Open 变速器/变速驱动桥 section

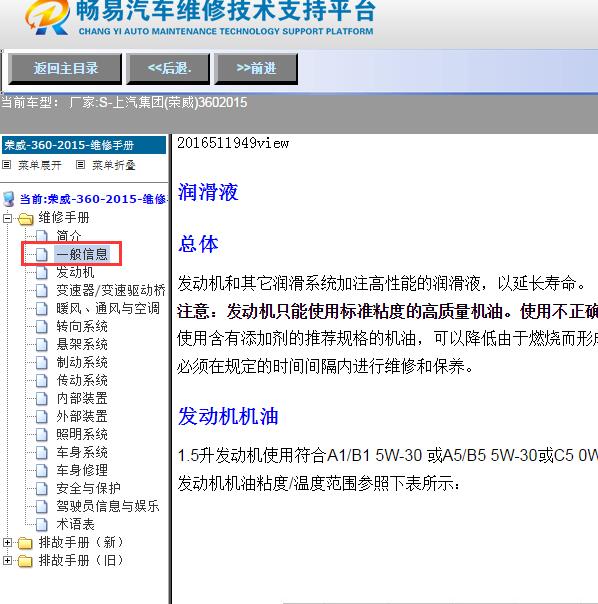(x=111, y=290)
